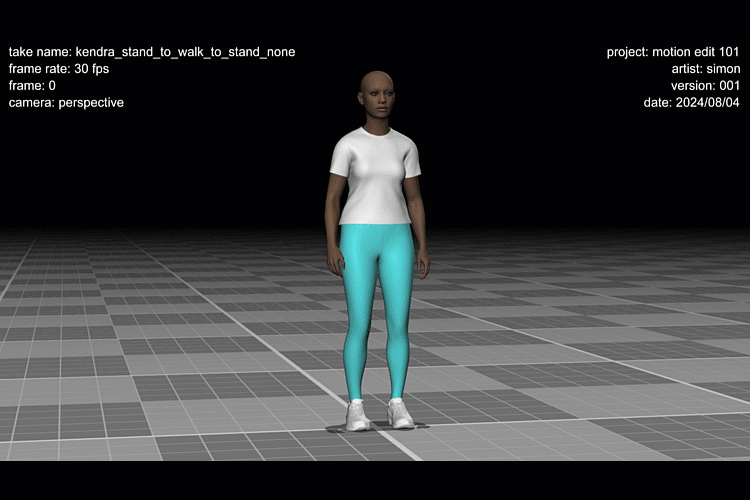Click the 'version: 001' label

[x=705, y=86]
